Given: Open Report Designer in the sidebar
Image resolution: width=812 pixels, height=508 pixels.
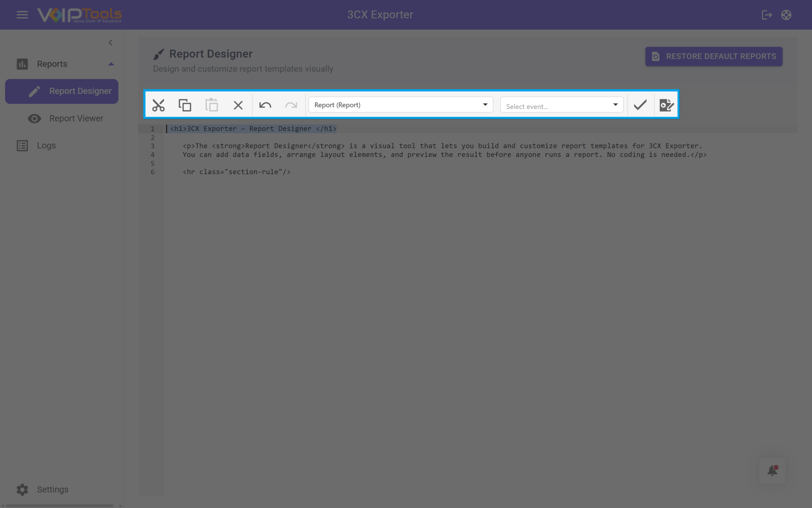Looking at the screenshot, I should point(62,91).
